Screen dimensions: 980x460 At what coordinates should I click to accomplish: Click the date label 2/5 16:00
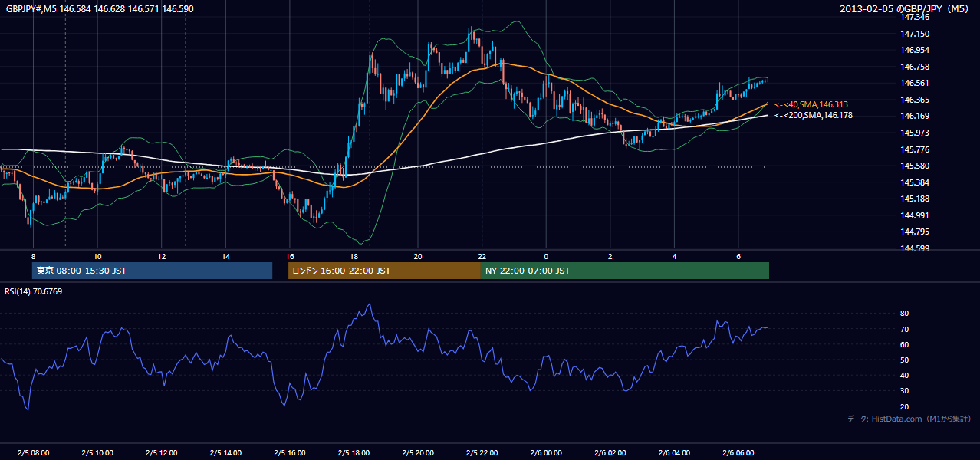pos(290,453)
